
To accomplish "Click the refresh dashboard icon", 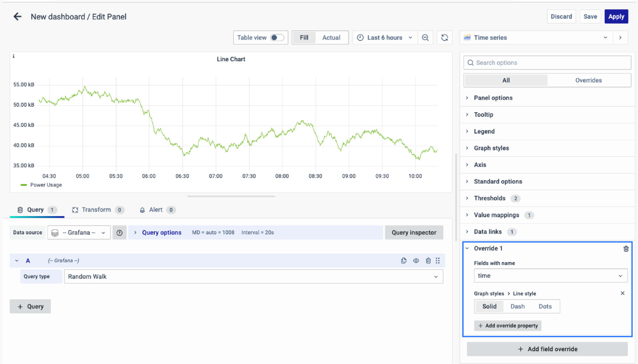I will pos(444,38).
